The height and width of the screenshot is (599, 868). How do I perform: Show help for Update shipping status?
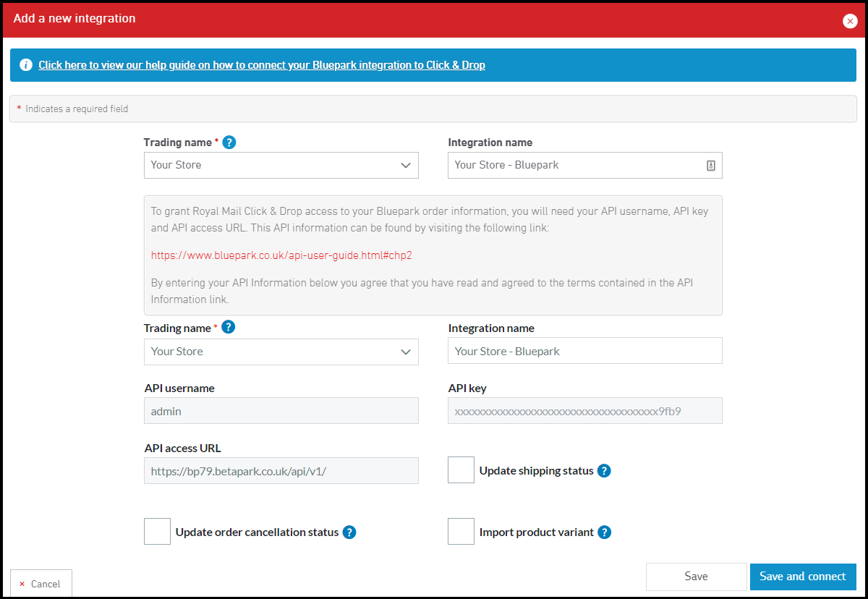604,471
